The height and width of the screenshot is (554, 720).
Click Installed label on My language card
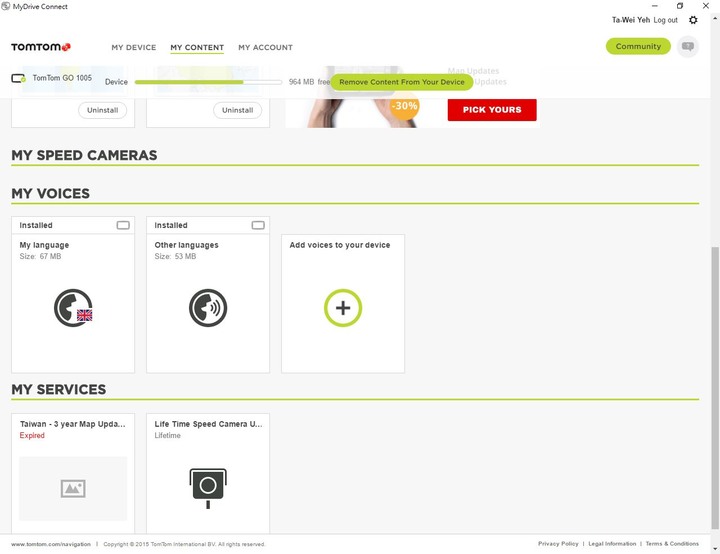(36, 225)
